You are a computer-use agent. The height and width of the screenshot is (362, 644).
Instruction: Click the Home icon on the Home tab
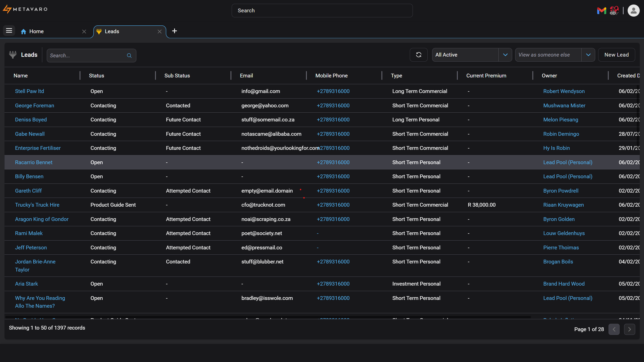(x=23, y=31)
